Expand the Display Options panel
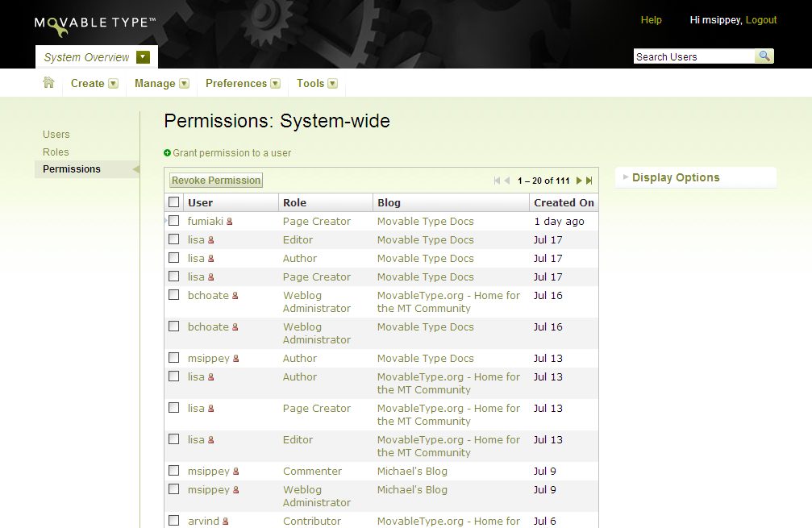 pyautogui.click(x=675, y=177)
